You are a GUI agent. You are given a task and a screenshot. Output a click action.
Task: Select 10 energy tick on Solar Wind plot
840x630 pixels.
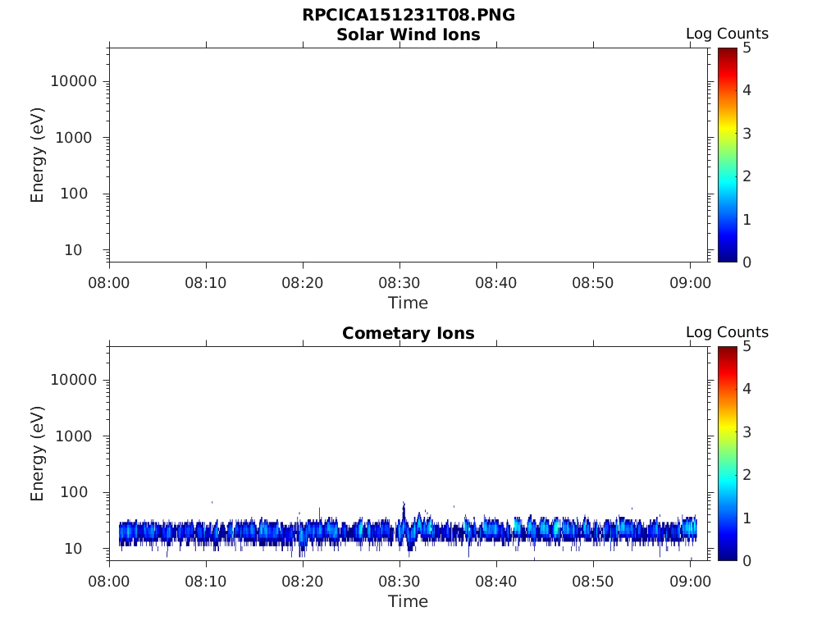point(73,250)
